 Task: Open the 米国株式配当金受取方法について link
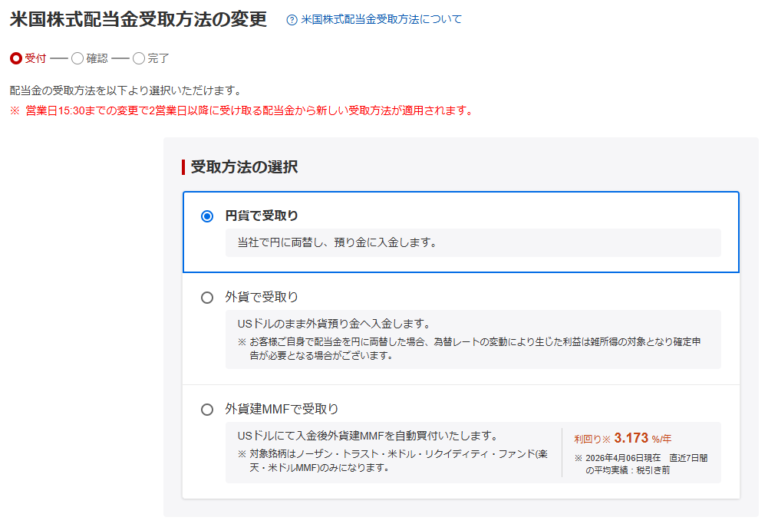[381, 20]
